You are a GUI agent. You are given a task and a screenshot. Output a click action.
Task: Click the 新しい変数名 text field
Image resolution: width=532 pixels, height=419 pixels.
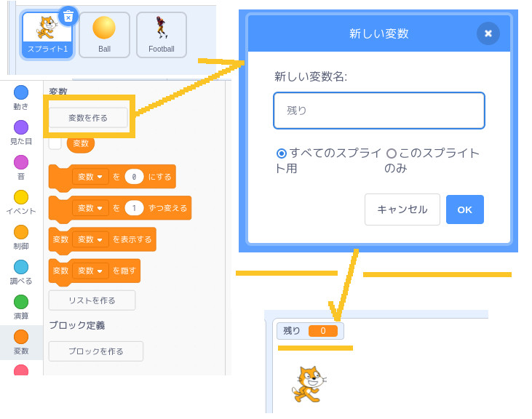379,111
